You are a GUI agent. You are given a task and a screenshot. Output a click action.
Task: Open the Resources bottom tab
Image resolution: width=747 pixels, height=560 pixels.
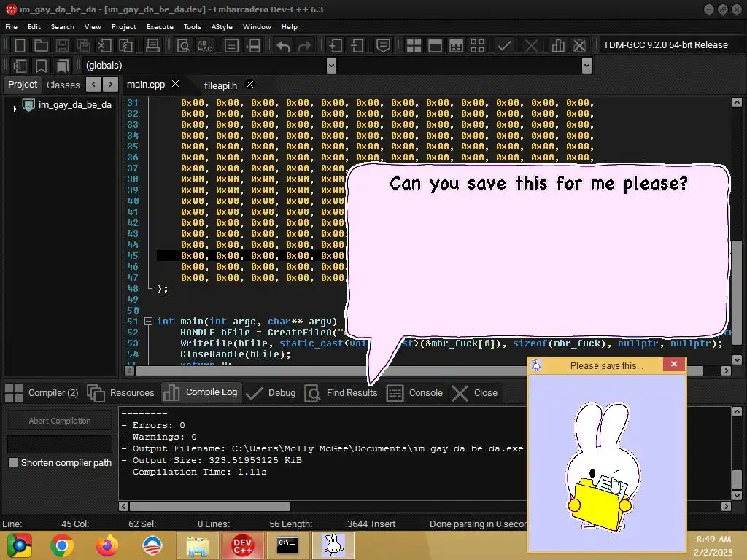[x=120, y=393]
